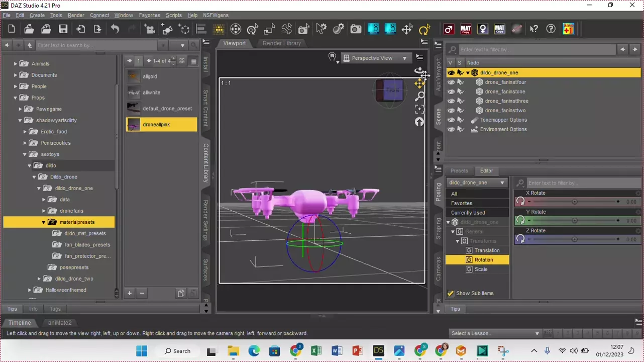
Task: Open the Perspective View dropdown
Action: coord(375,58)
